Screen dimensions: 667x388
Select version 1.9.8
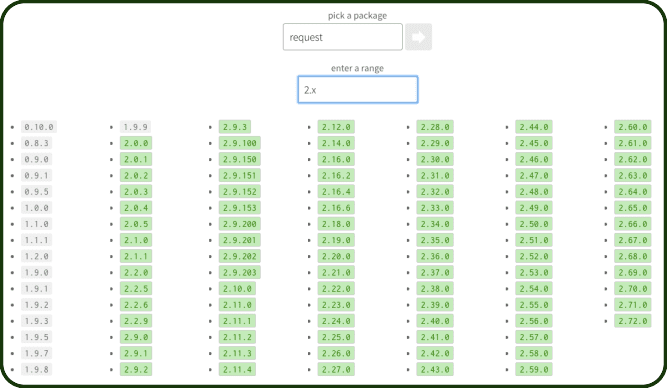[36, 369]
